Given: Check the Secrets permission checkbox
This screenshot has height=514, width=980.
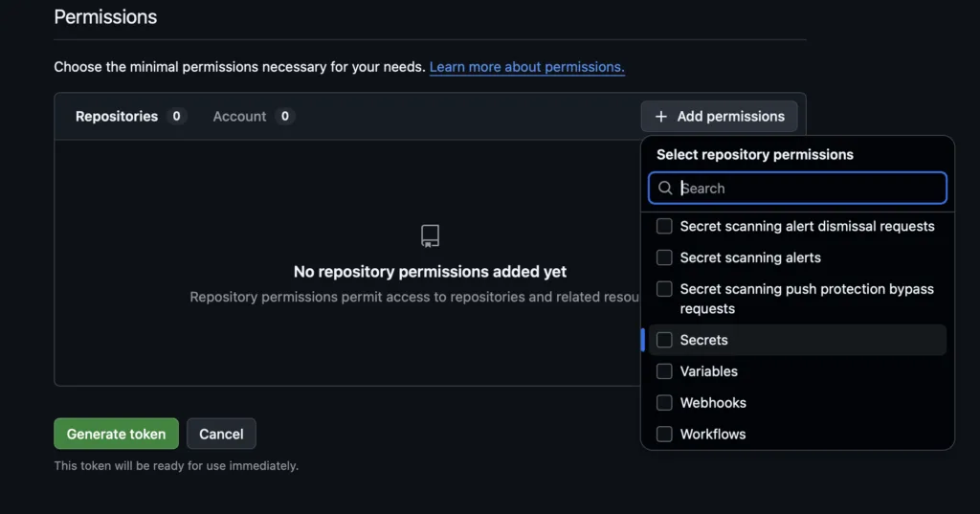Looking at the screenshot, I should [664, 341].
